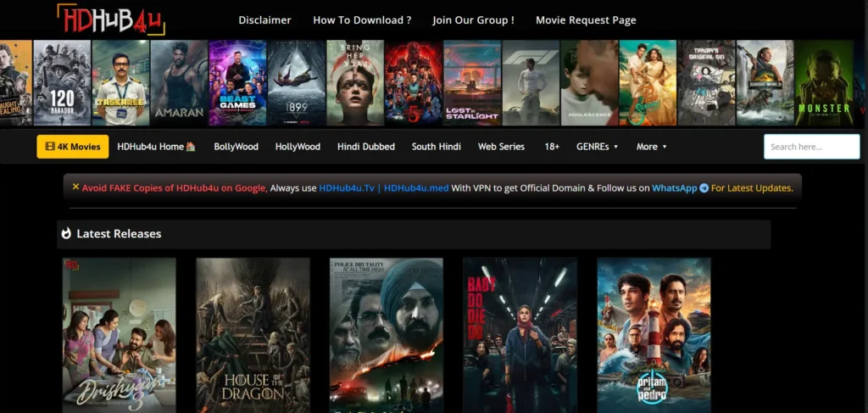Viewport: 868px width, 413px height.
Task: Focus the Search here... field
Action: click(811, 147)
